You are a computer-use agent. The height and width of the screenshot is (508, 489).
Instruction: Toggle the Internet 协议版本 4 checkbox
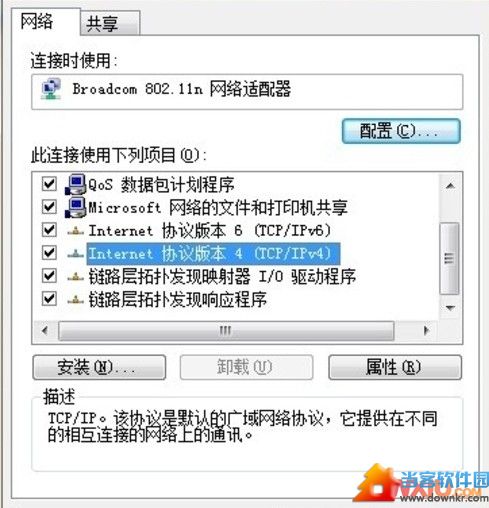49,253
